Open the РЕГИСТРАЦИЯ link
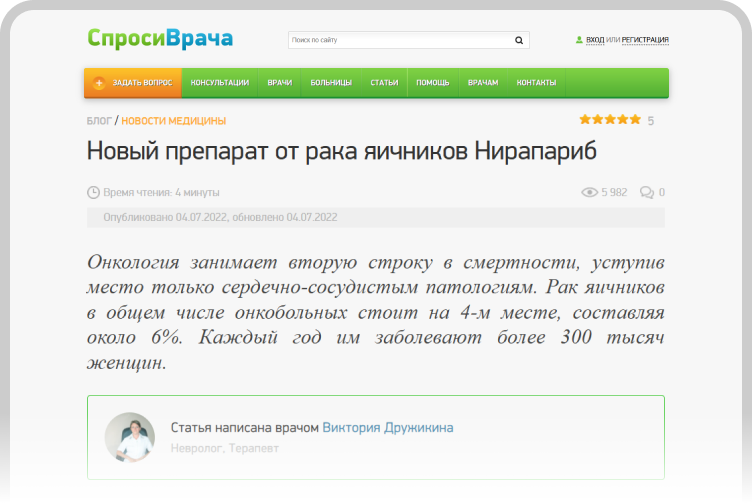The image size is (752, 503). click(645, 40)
